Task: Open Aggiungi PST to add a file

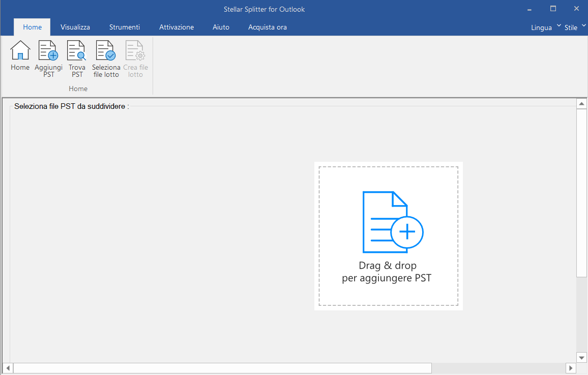Action: tap(48, 59)
